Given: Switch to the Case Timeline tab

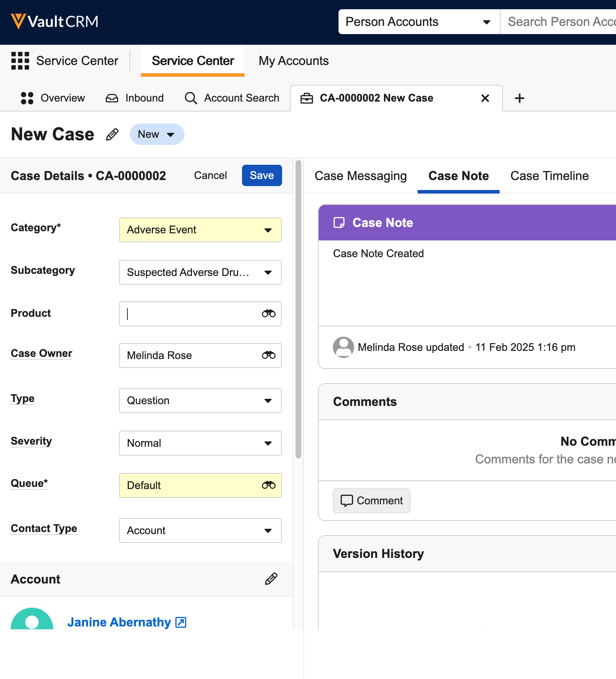Looking at the screenshot, I should pos(549,176).
